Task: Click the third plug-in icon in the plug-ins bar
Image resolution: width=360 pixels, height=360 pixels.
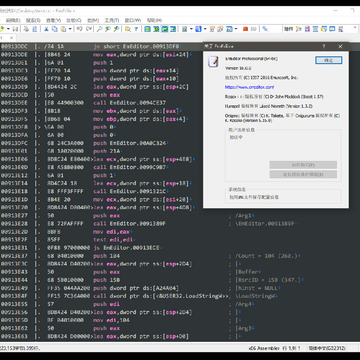Action: [x=315, y=29]
